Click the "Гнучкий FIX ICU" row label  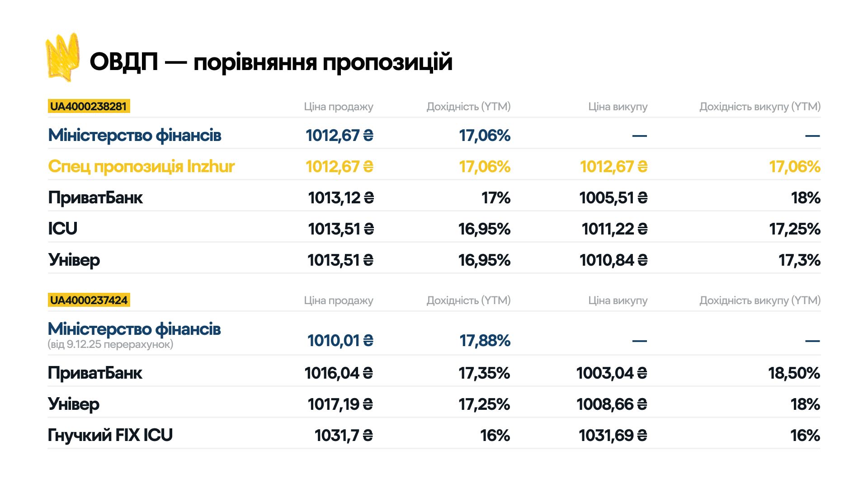tap(110, 435)
